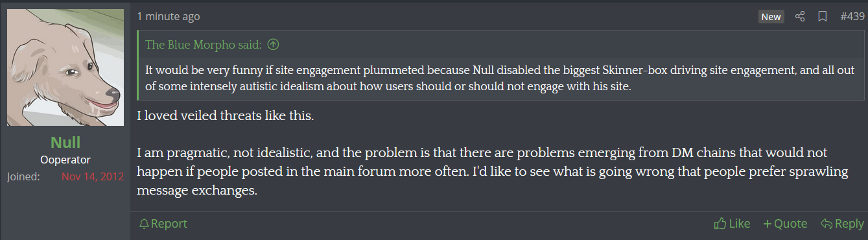Image resolution: width=868 pixels, height=240 pixels.
Task: Click the thumbs-up icon next to Like
Action: click(720, 224)
